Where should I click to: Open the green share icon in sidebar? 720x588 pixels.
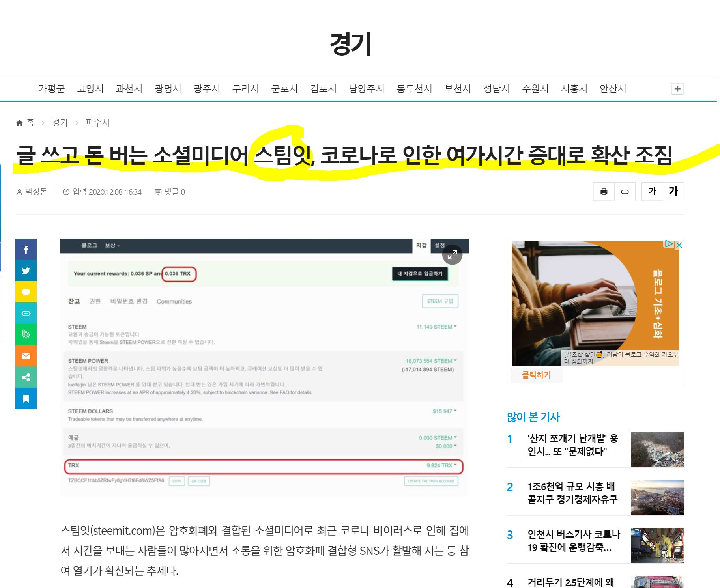click(x=26, y=377)
